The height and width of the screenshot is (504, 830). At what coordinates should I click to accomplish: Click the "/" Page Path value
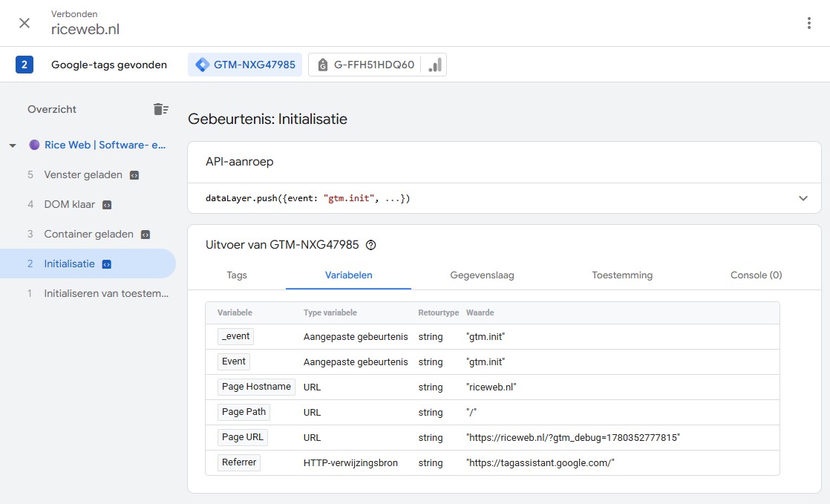tap(471, 413)
